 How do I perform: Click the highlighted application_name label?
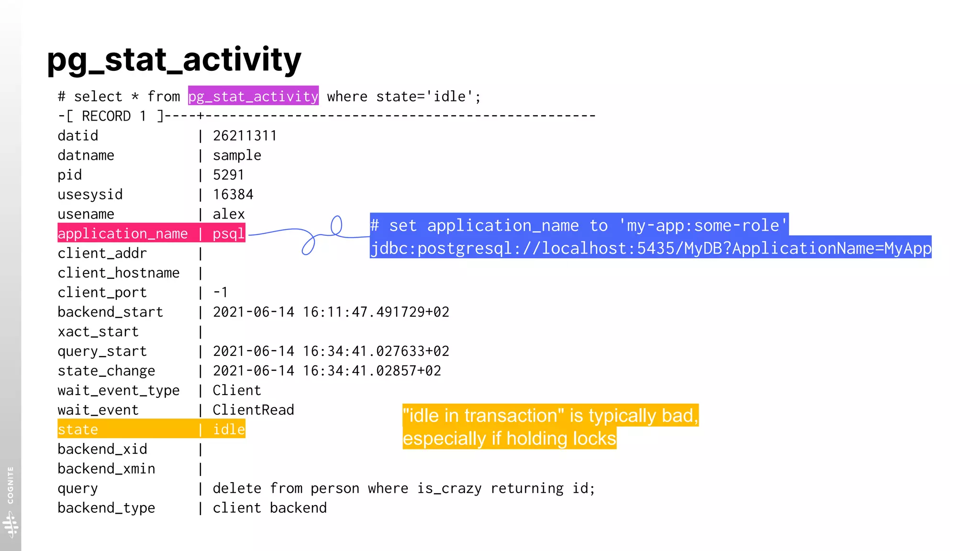point(122,233)
